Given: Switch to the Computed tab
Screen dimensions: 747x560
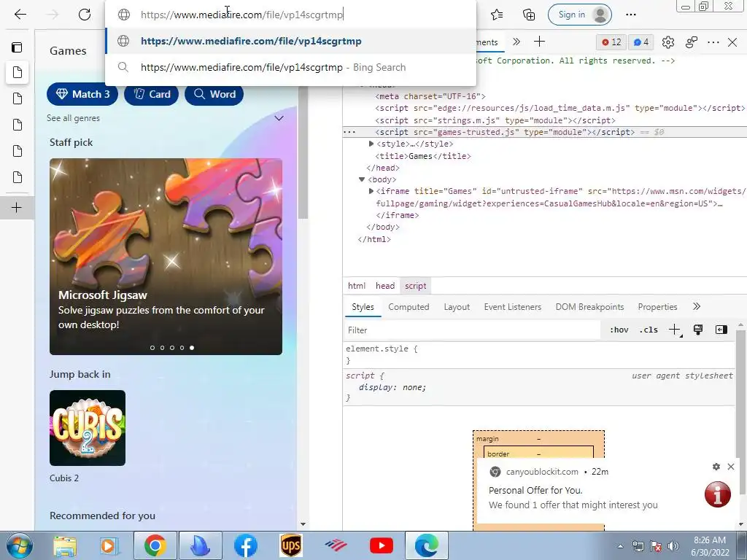Looking at the screenshot, I should click(x=409, y=307).
